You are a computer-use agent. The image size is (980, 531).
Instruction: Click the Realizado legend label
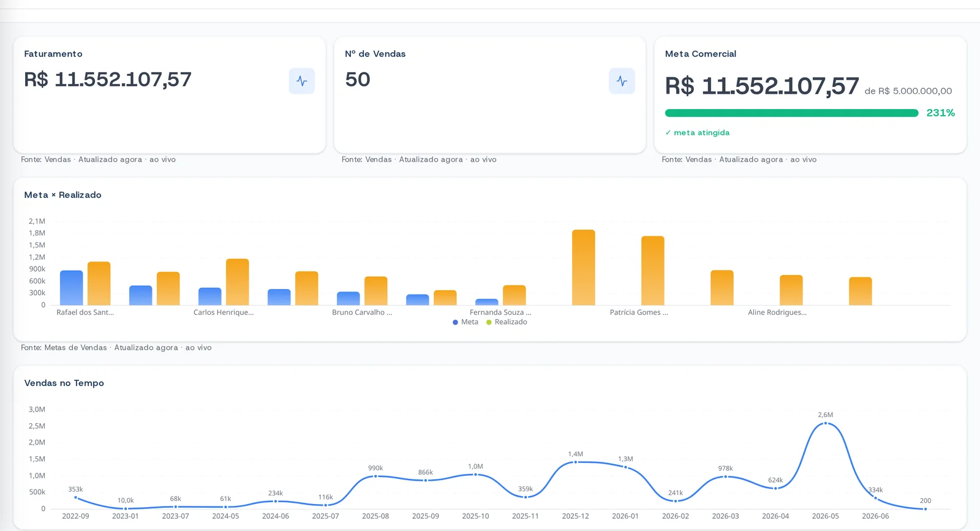pyautogui.click(x=511, y=322)
